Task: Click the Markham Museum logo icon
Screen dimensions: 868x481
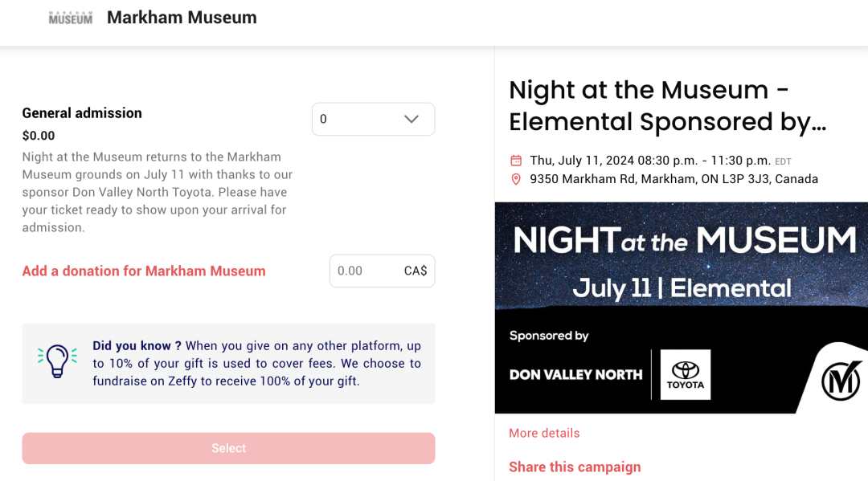Action: [x=70, y=18]
